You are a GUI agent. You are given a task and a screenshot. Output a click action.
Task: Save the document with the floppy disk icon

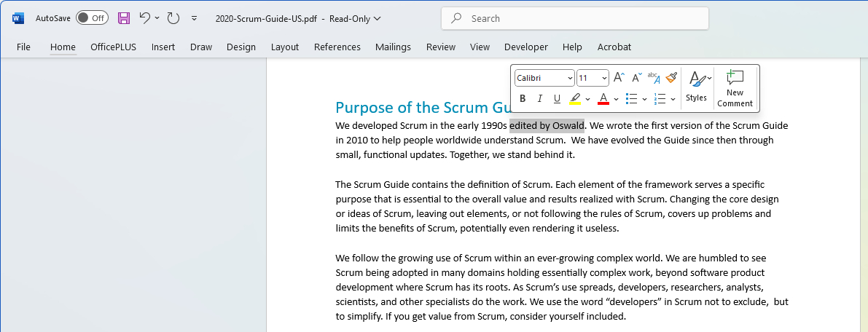[x=124, y=18]
